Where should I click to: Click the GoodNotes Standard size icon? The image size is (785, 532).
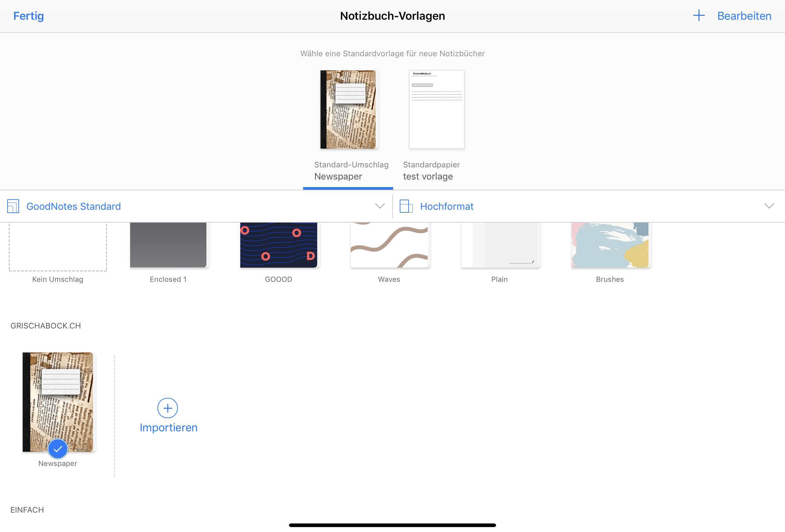tap(13, 206)
